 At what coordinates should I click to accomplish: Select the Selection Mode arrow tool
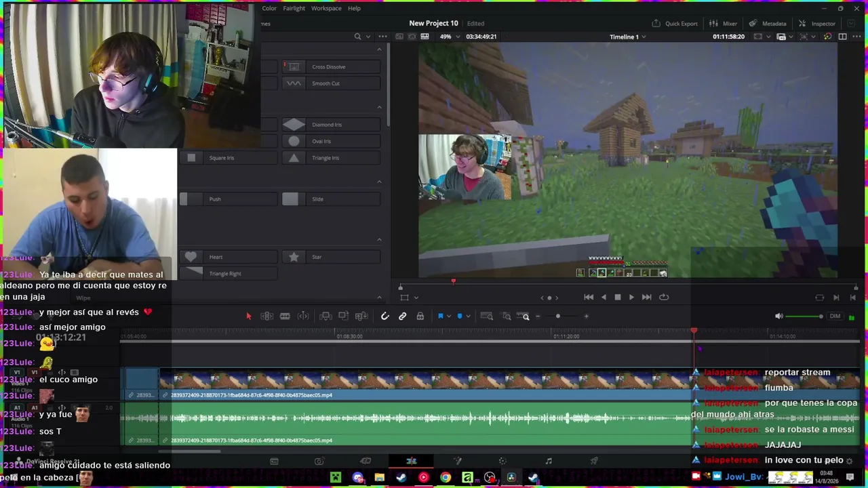(x=248, y=316)
